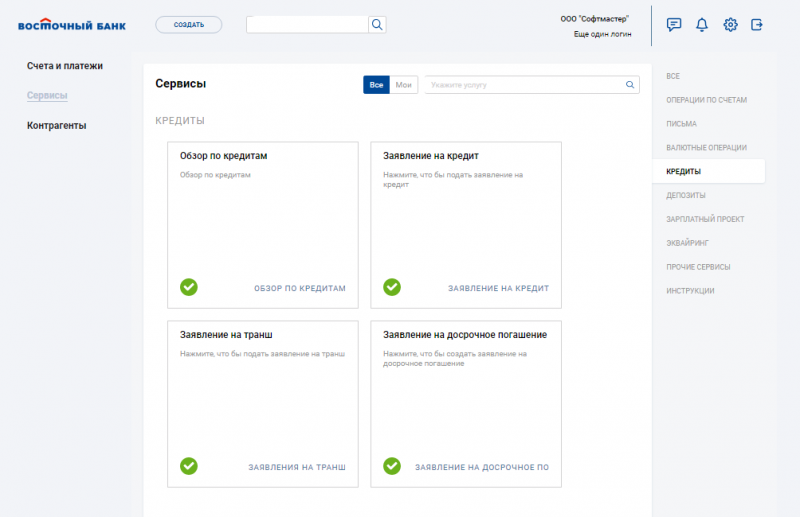Toggle green checkmark on Заявление на кредит card
800x517 pixels.
[x=392, y=287]
